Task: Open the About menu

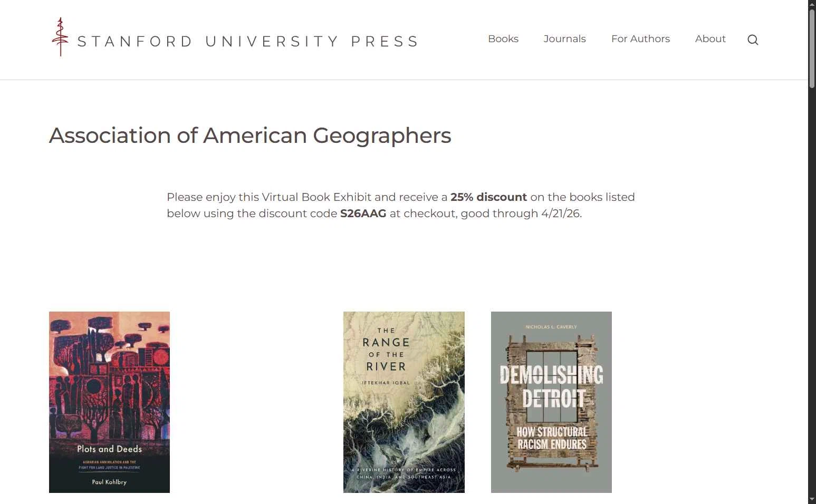Action: (710, 39)
